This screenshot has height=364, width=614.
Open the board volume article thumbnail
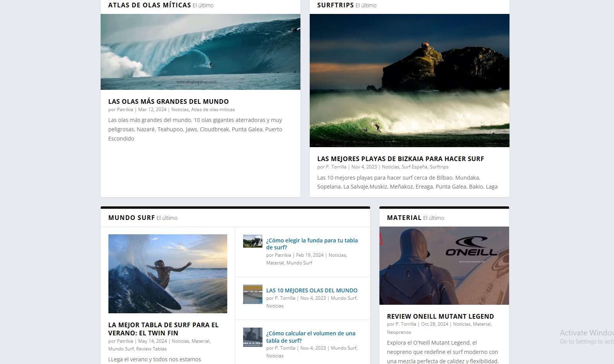(252, 337)
